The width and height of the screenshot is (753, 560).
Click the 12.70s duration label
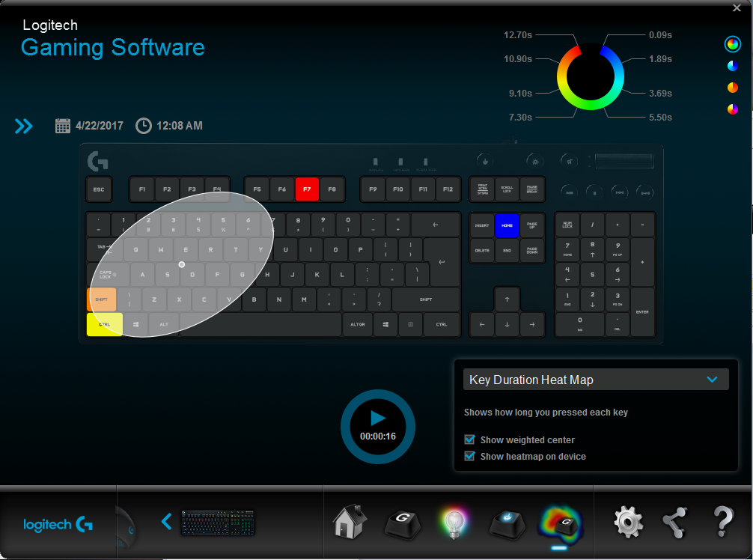click(x=518, y=35)
